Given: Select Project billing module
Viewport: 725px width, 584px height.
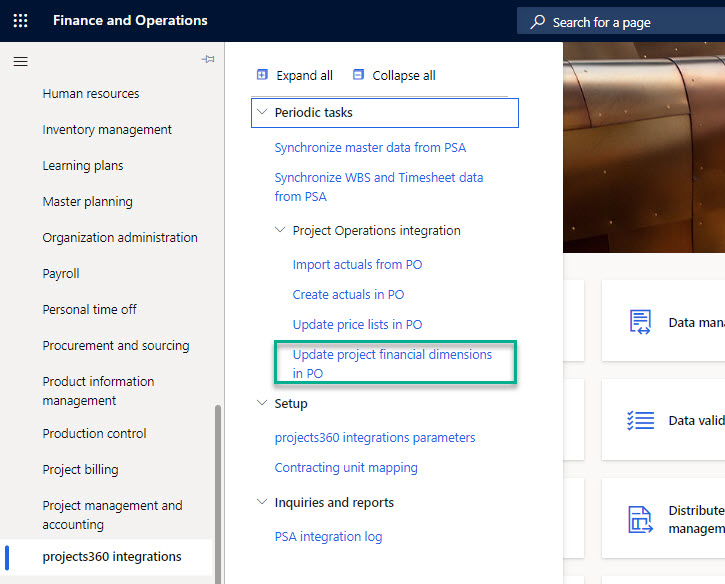Looking at the screenshot, I should (x=80, y=470).
